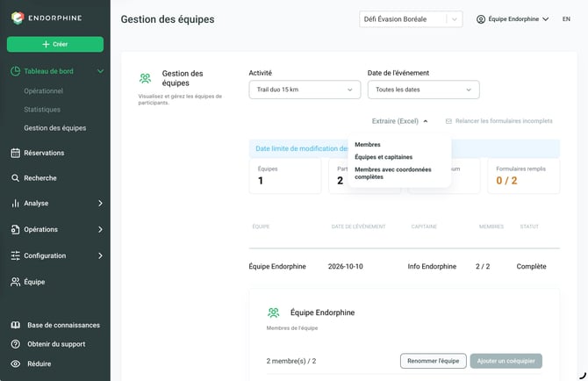588x381 pixels.
Task: Click the Configuration sliders icon
Action: [x=16, y=255]
